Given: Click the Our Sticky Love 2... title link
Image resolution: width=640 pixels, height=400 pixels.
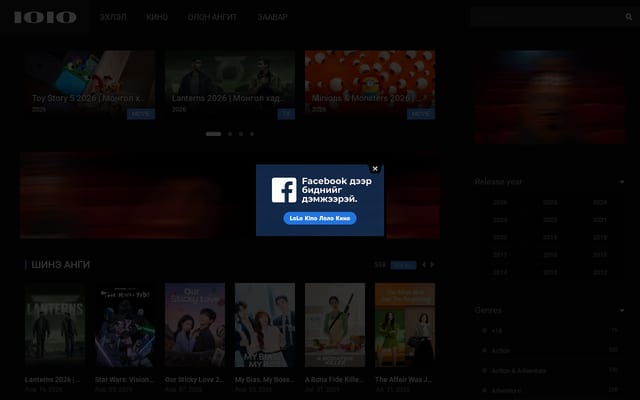Looking at the screenshot, I should [x=194, y=380].
